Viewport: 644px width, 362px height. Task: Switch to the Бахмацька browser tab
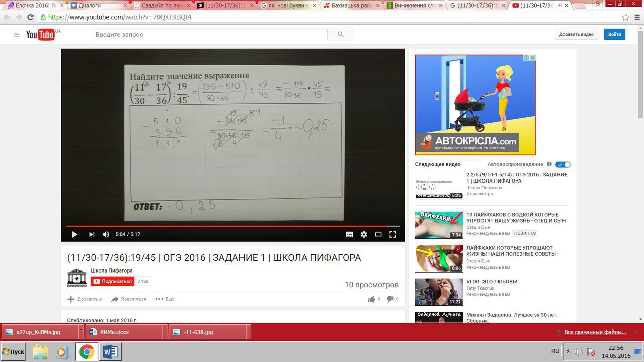[x=351, y=6]
